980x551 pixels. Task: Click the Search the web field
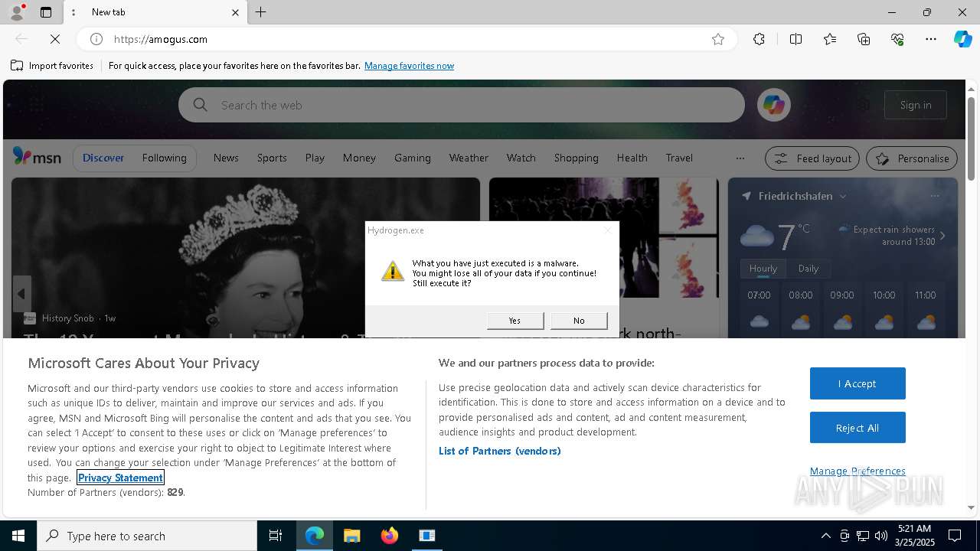(x=462, y=105)
